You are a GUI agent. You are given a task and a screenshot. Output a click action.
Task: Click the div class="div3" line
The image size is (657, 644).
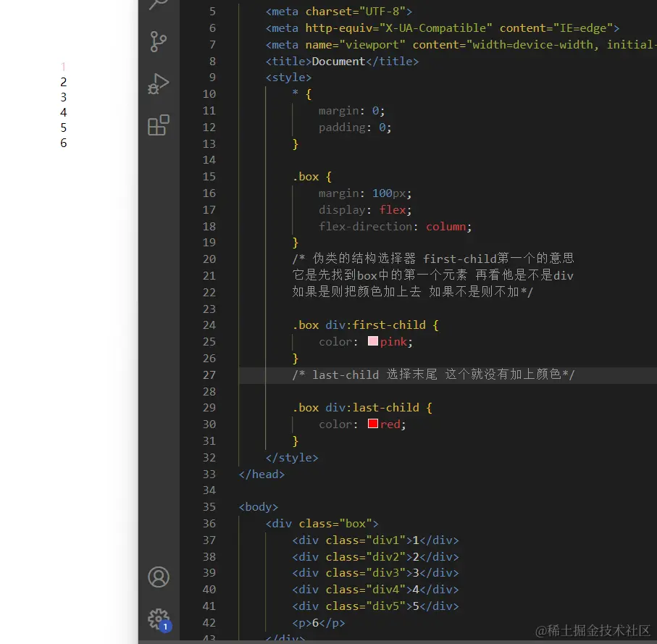[375, 573]
